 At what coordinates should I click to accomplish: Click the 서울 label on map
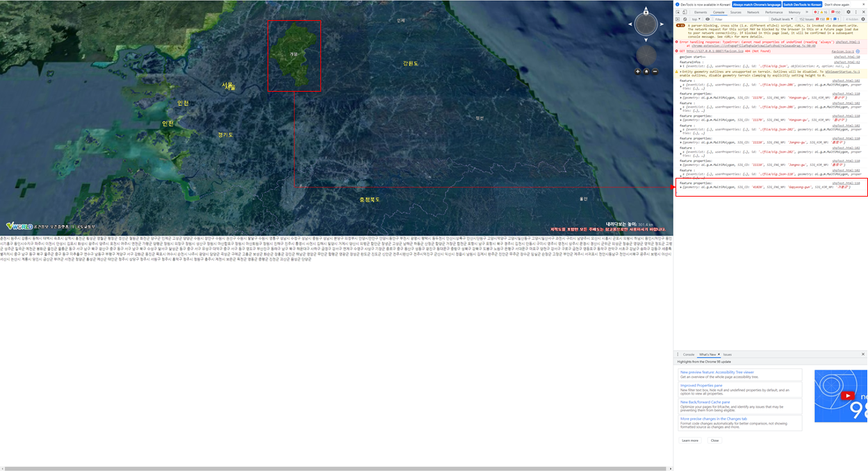[227, 85]
